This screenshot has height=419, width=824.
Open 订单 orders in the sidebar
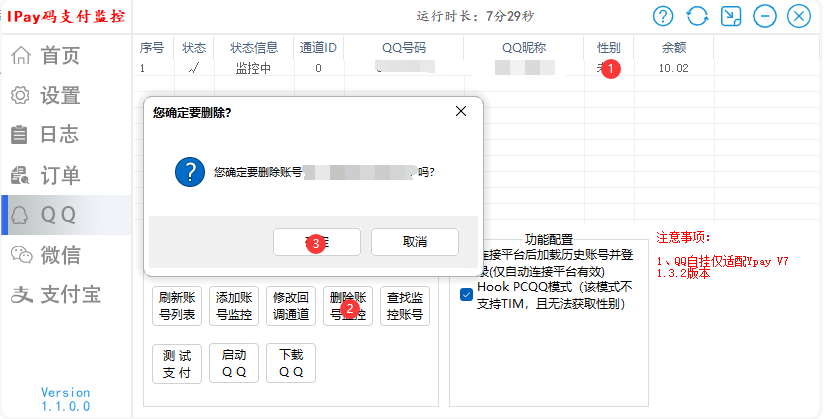66,175
